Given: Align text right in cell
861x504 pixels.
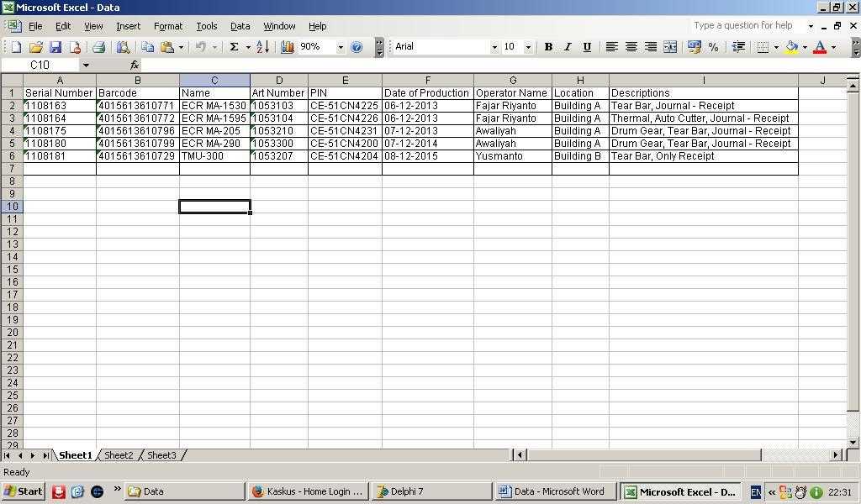Looking at the screenshot, I should (x=651, y=47).
